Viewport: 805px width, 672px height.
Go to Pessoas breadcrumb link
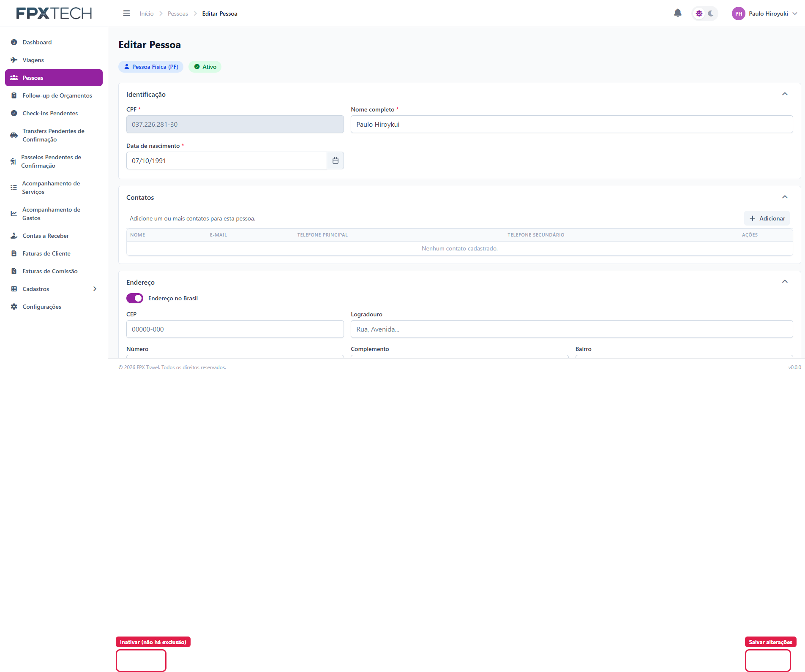pyautogui.click(x=177, y=14)
